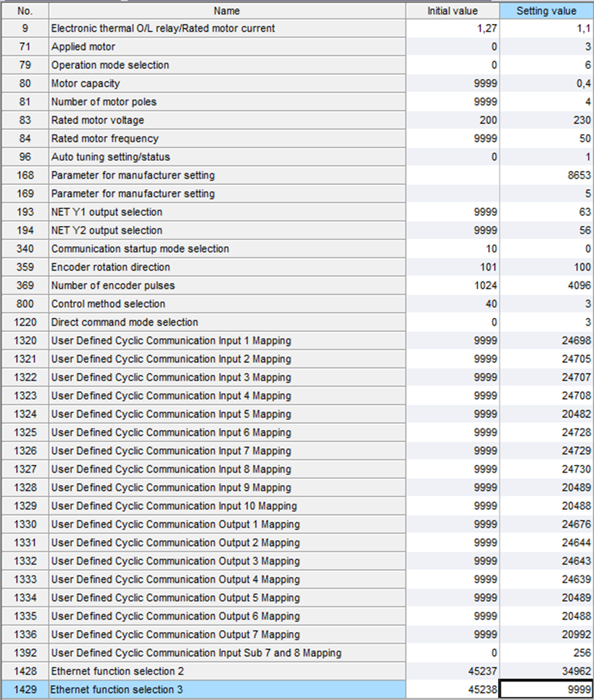Select Control method selection name cell
Image resolution: width=594 pixels, height=700 pixels.
click(x=227, y=304)
